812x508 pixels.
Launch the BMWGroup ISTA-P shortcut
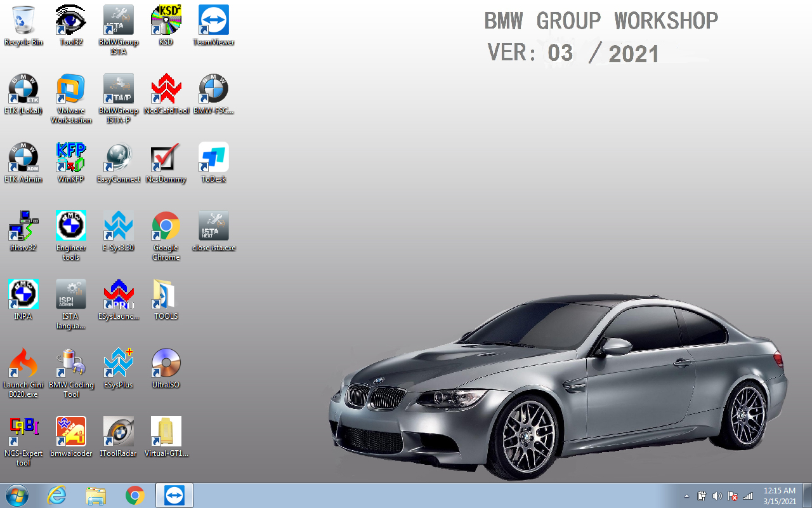[x=119, y=98]
